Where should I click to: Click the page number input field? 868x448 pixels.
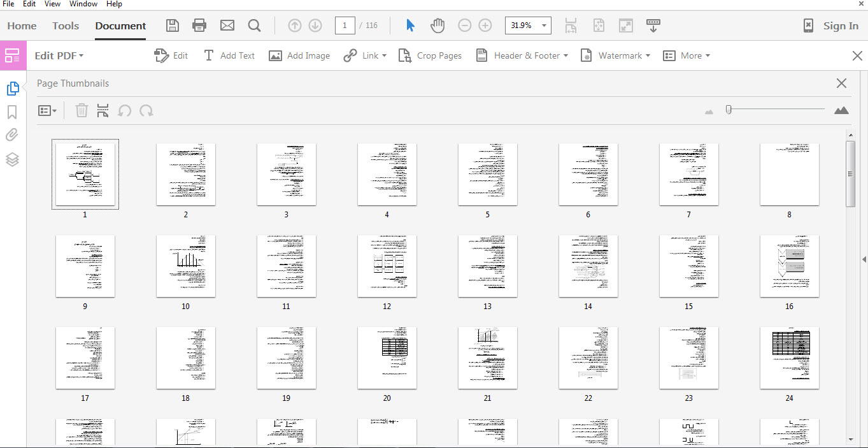[x=345, y=25]
